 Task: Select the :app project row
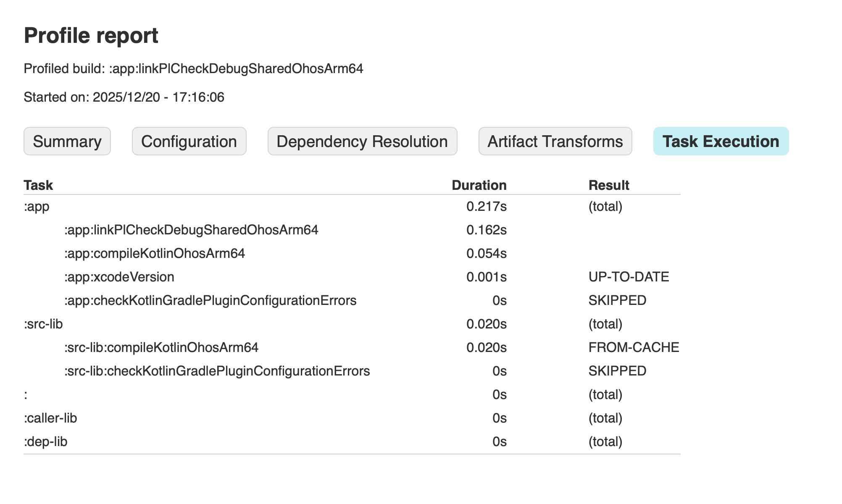coord(37,207)
